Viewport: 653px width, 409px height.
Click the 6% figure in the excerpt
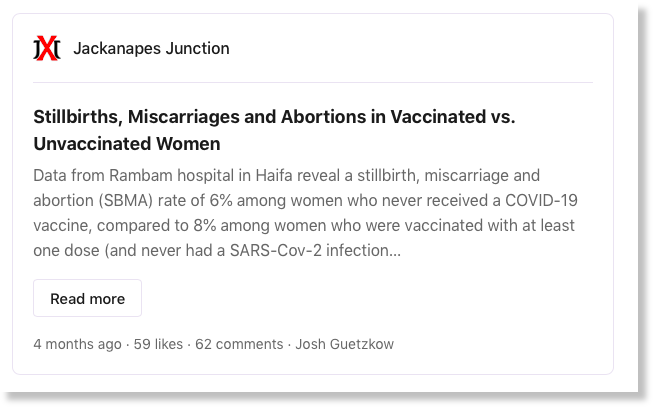pos(221,200)
